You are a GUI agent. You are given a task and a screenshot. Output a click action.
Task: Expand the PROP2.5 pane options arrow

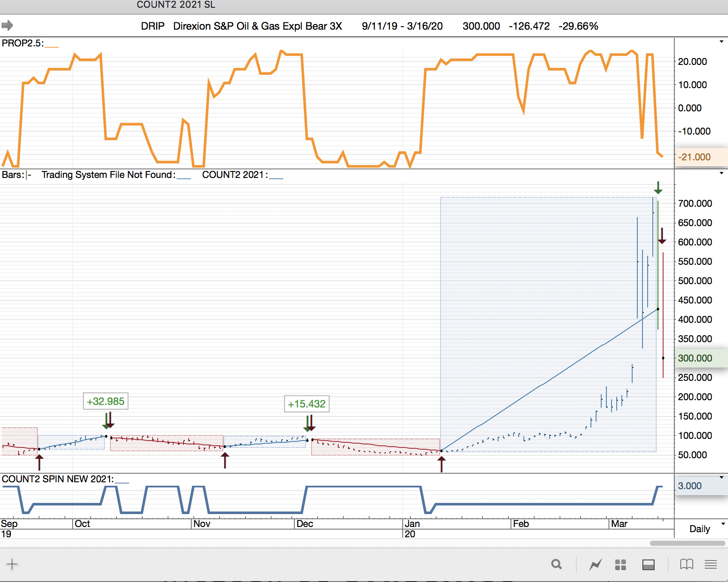click(x=722, y=42)
